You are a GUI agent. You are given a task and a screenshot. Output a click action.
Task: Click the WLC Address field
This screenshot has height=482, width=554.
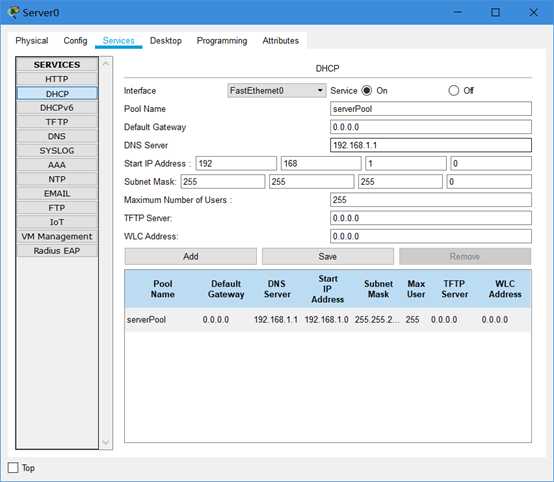click(x=431, y=236)
